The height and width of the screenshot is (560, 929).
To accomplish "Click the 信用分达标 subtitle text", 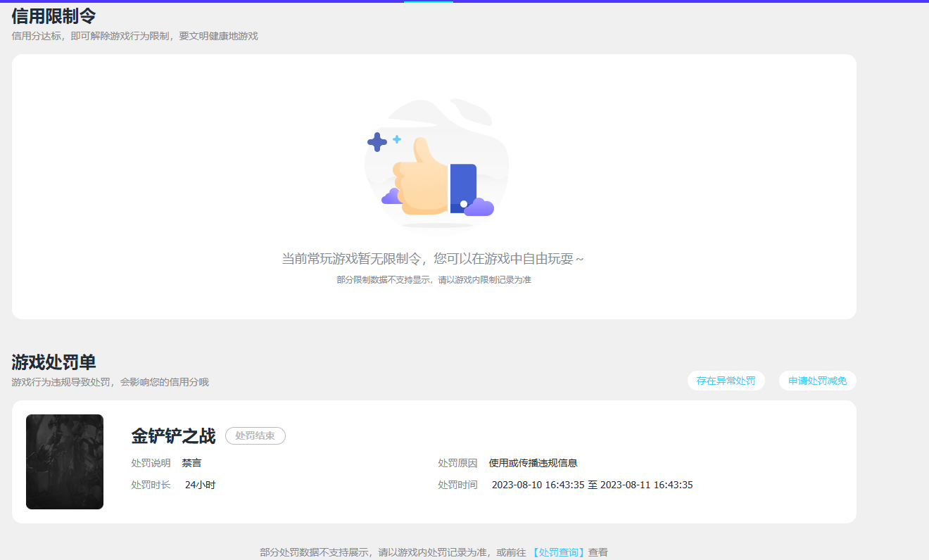I will pyautogui.click(x=134, y=36).
